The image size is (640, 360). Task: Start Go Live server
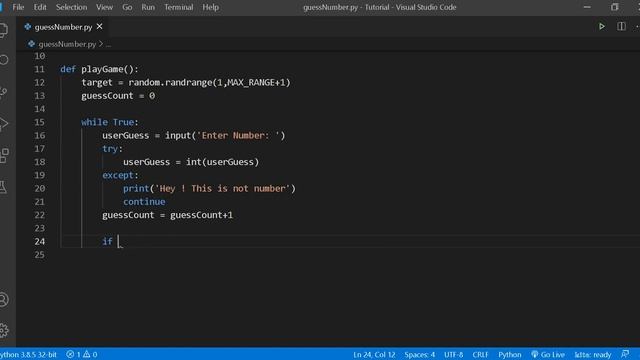click(548, 354)
